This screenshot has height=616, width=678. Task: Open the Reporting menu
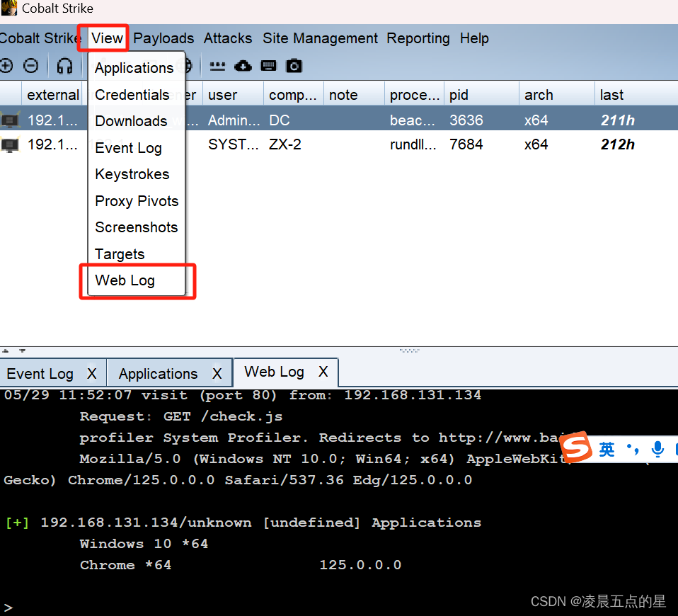(x=418, y=38)
